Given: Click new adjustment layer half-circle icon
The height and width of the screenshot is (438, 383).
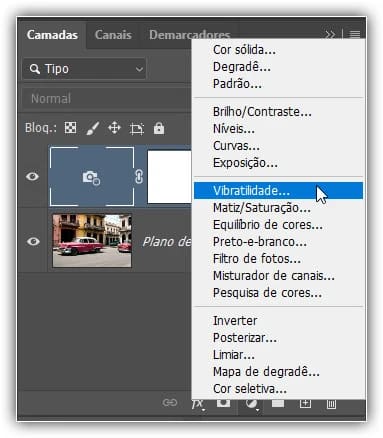Looking at the screenshot, I should [x=251, y=404].
